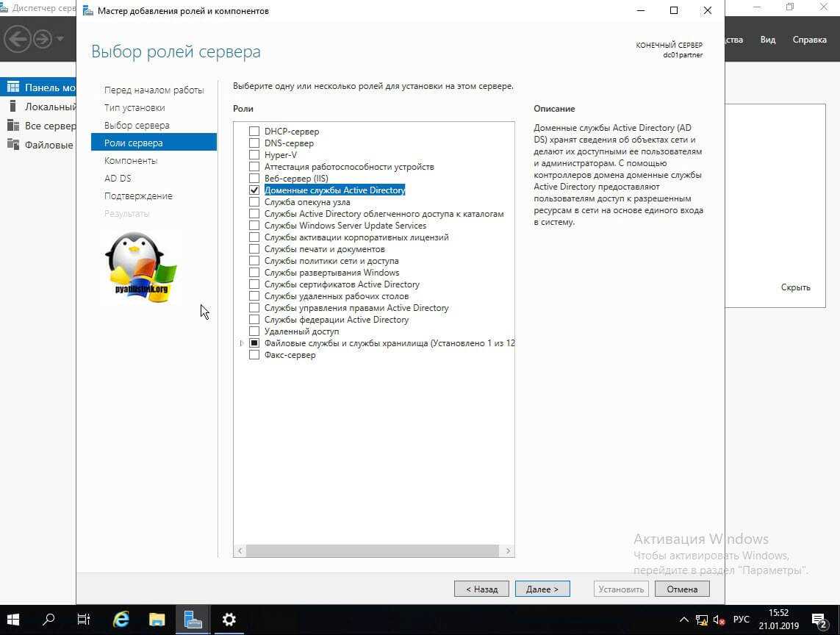Click the Windows Start button
Screen dimensions: 840x635
pos(14,620)
